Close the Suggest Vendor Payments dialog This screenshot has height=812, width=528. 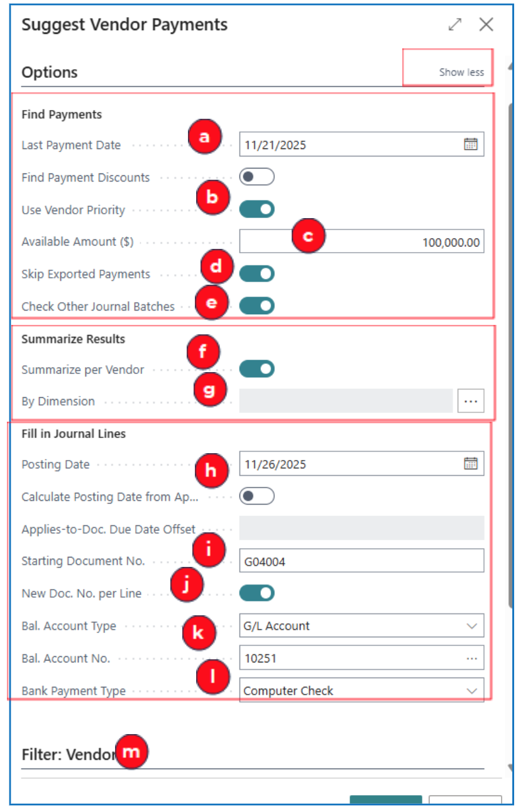coord(486,25)
